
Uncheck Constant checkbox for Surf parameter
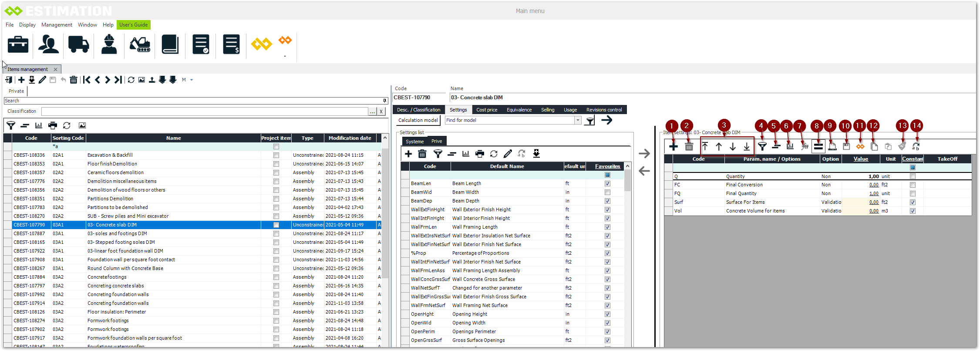[x=913, y=202]
